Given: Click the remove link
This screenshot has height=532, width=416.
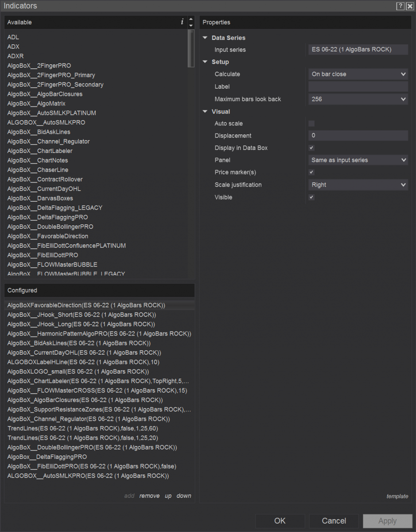Looking at the screenshot, I should [149, 496].
